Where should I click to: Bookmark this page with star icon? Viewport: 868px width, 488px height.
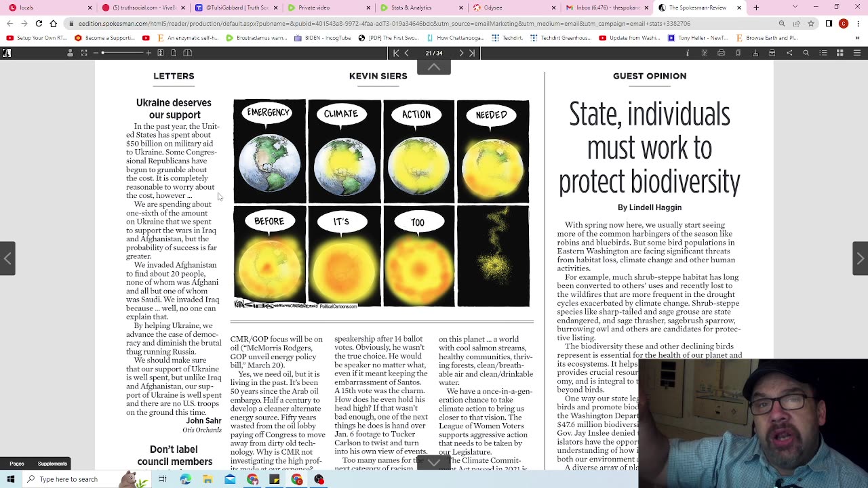coord(811,24)
